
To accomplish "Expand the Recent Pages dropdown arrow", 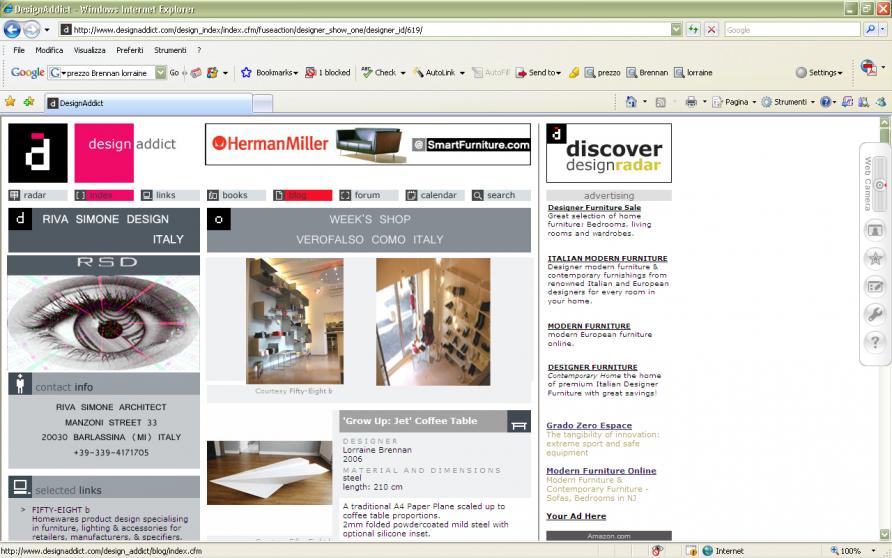I will [47, 30].
